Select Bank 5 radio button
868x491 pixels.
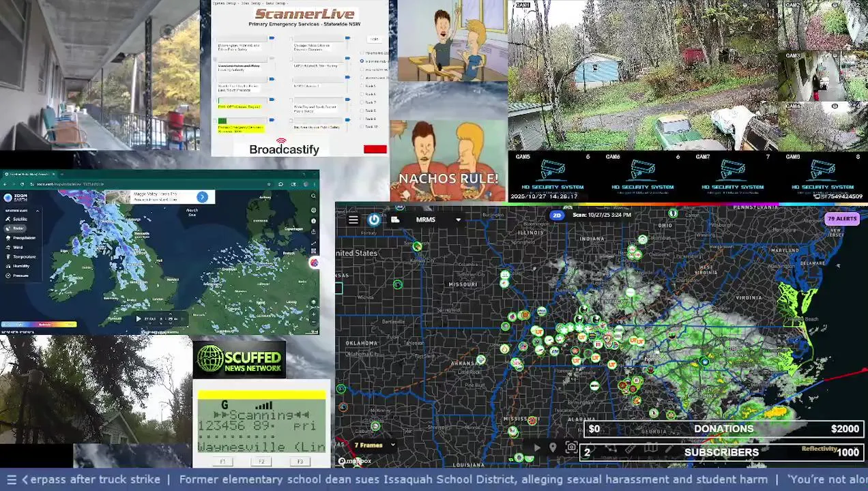[362, 86]
